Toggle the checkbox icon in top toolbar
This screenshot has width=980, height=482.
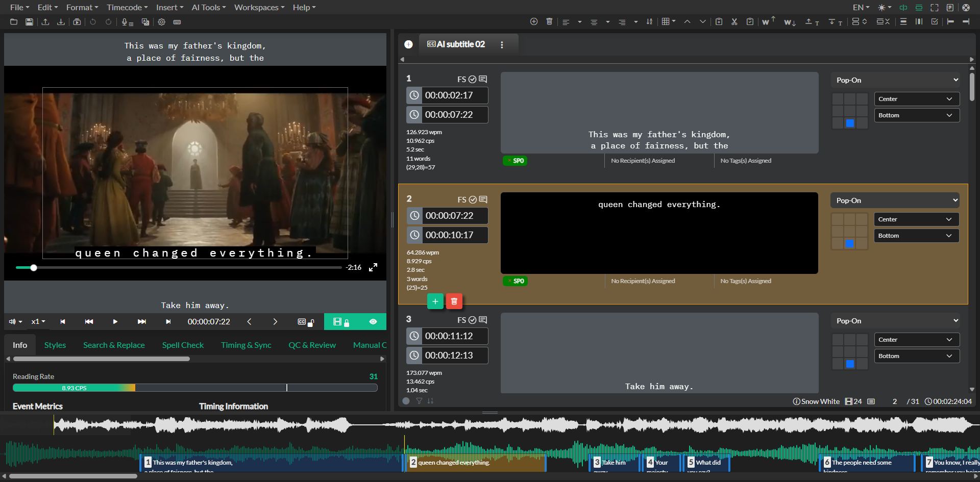click(x=935, y=21)
